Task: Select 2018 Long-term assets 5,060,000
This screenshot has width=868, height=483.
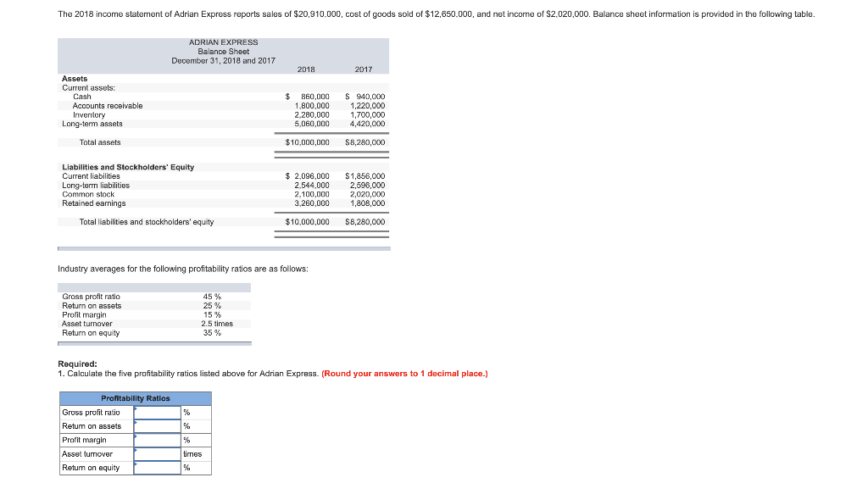Action: [312, 124]
